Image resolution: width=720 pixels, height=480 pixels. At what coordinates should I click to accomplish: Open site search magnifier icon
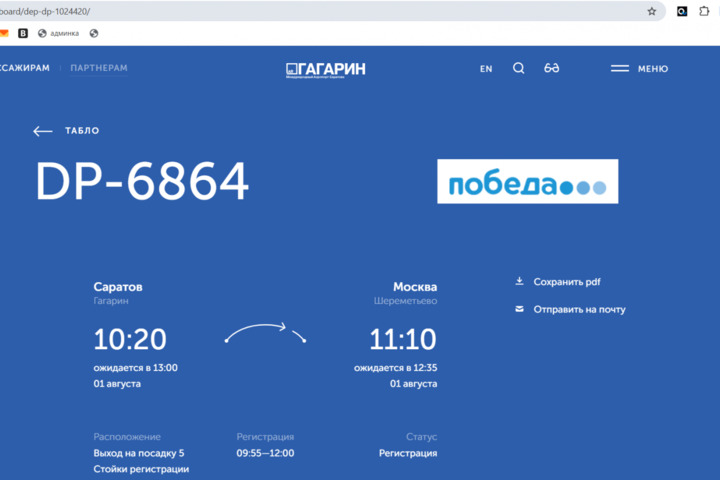pyautogui.click(x=518, y=68)
